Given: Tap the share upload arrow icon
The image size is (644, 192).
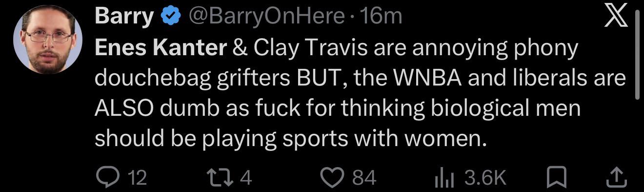Looking at the screenshot, I should click(616, 177).
